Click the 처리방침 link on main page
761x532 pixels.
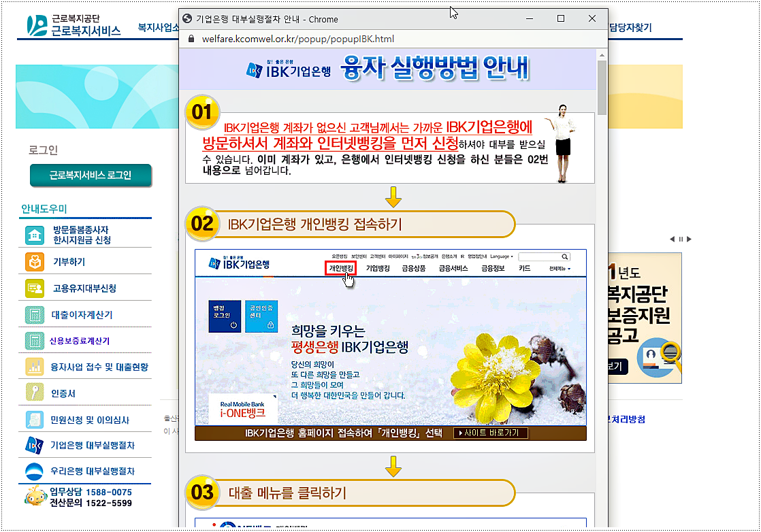(x=627, y=419)
